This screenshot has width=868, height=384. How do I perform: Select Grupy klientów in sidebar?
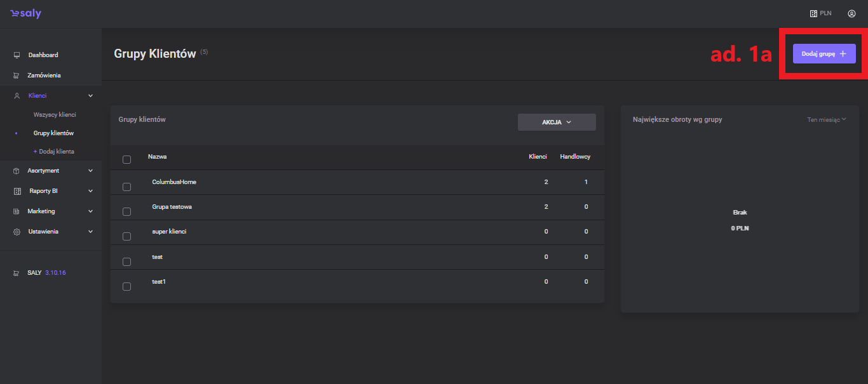point(53,133)
